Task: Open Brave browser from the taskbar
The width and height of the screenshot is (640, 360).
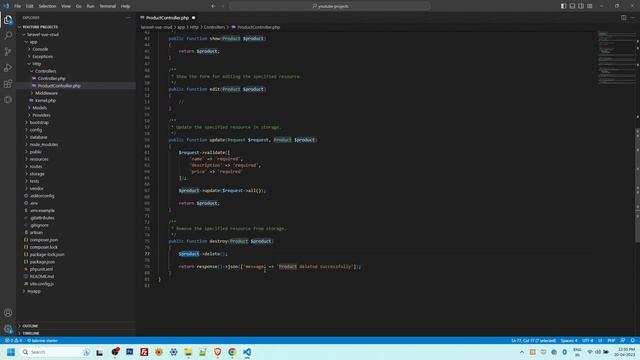Action: click(218, 352)
